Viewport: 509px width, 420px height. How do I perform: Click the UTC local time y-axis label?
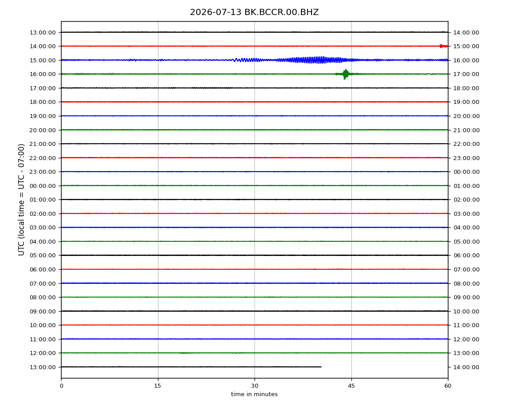coord(21,199)
